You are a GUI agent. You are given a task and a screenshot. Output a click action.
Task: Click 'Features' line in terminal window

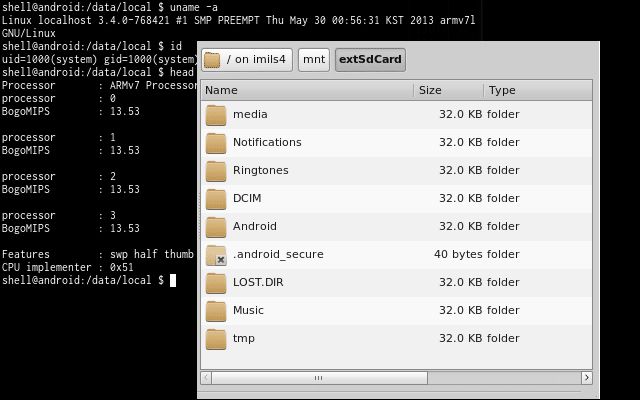point(98,254)
